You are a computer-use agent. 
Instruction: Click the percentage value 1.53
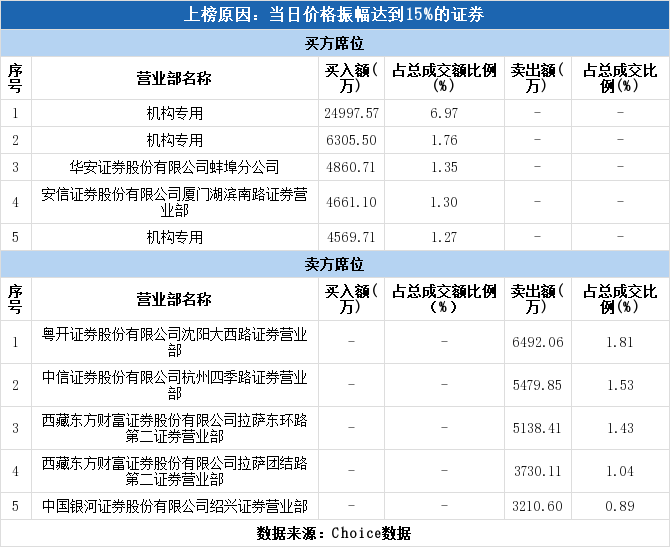(x=620, y=385)
